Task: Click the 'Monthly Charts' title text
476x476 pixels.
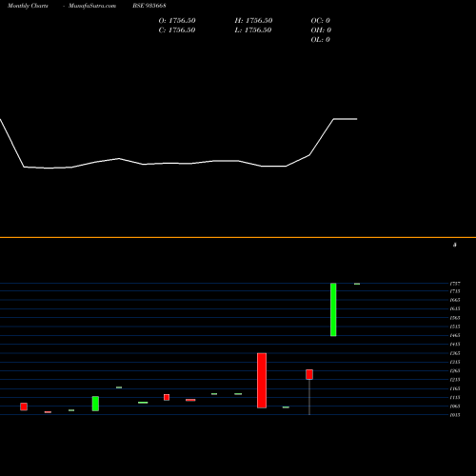Action: [28, 6]
